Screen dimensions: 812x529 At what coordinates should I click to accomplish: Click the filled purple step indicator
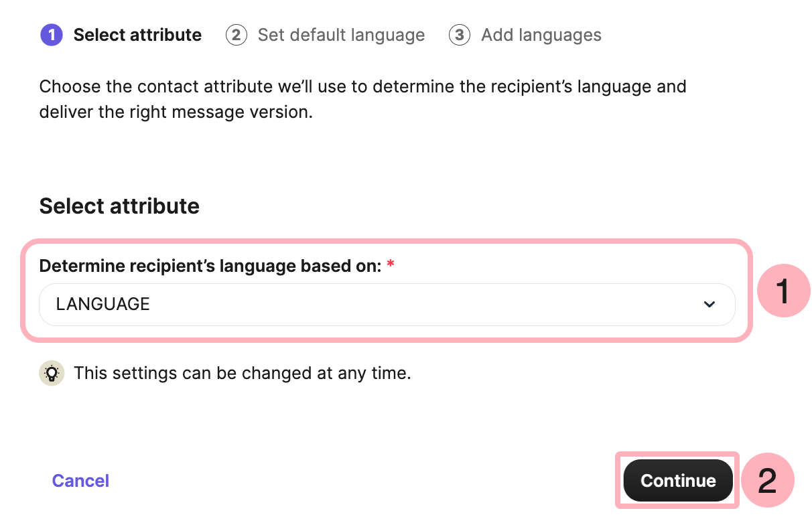(x=51, y=35)
